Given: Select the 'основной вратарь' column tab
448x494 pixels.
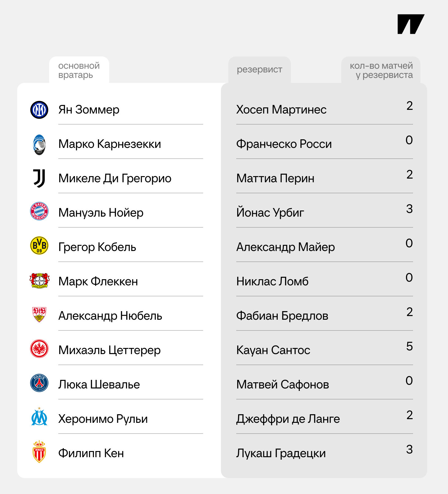Looking at the screenshot, I should pos(79,70).
